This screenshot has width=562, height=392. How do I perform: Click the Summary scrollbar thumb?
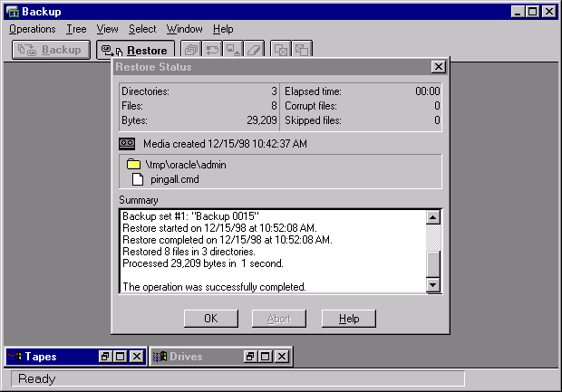click(433, 264)
